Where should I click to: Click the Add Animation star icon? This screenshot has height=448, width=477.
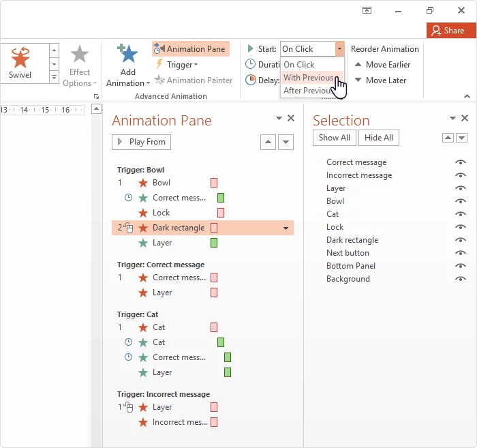pyautogui.click(x=128, y=54)
